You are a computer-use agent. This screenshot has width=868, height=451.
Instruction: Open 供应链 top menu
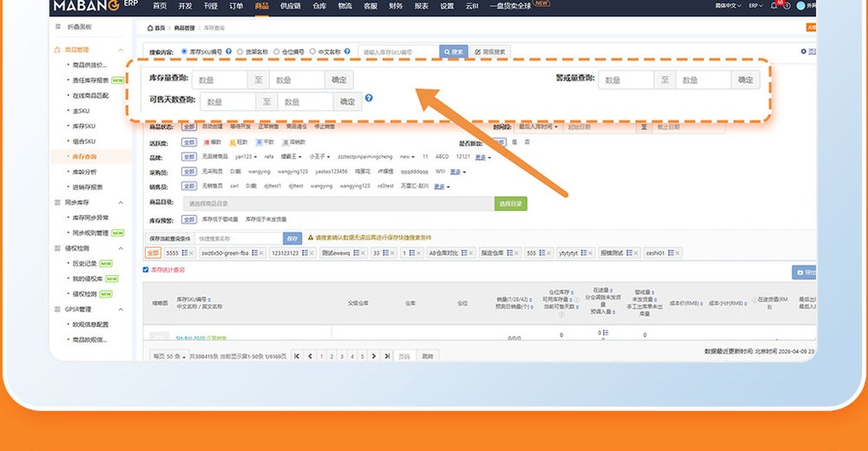click(x=290, y=6)
